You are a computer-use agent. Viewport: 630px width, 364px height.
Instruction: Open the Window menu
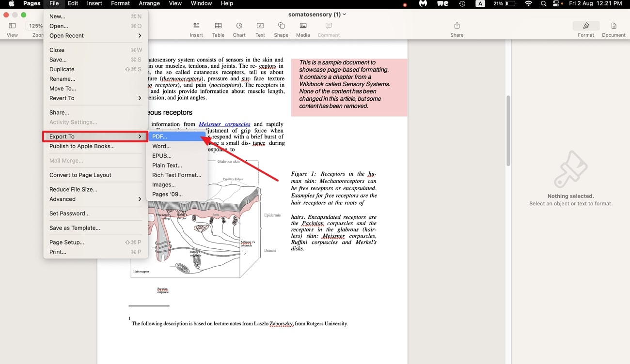[201, 3]
